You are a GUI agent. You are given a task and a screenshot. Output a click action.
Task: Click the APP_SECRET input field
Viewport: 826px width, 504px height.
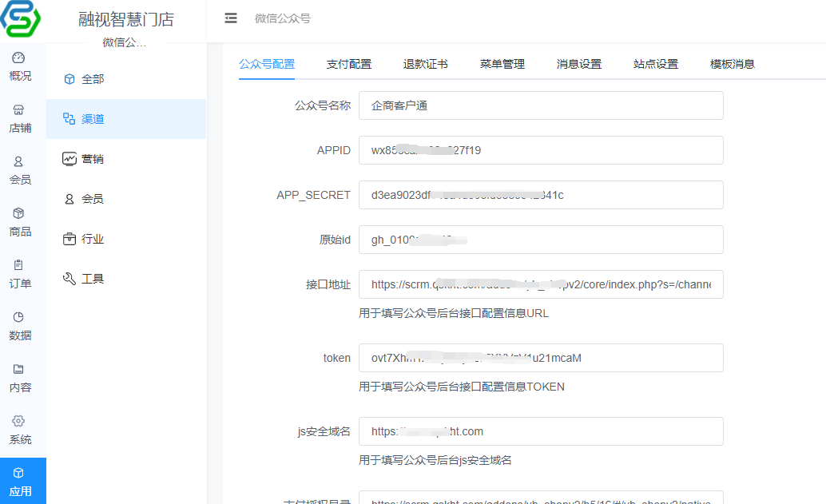(x=541, y=195)
